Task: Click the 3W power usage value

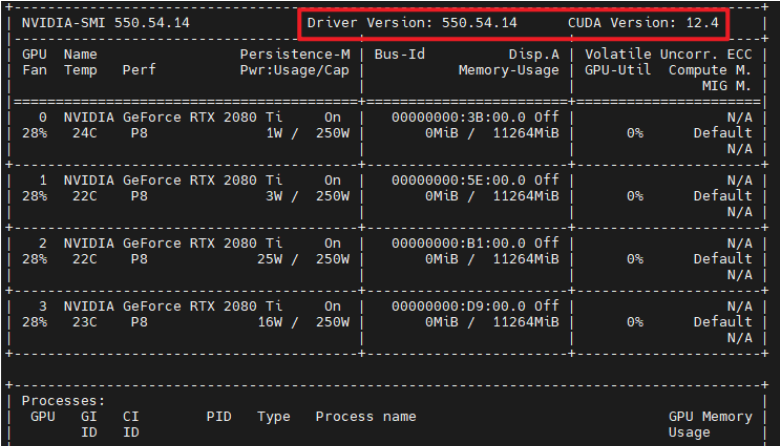Action: pos(274,196)
